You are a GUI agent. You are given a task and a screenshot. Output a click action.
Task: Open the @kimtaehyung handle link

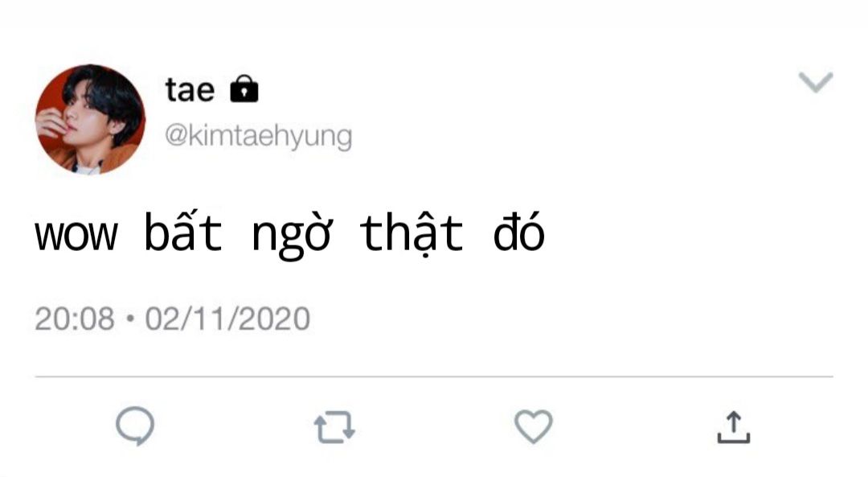pyautogui.click(x=258, y=136)
